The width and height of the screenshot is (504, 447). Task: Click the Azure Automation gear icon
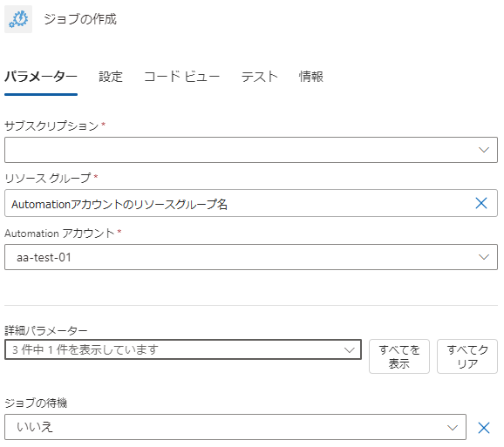pyautogui.click(x=18, y=19)
